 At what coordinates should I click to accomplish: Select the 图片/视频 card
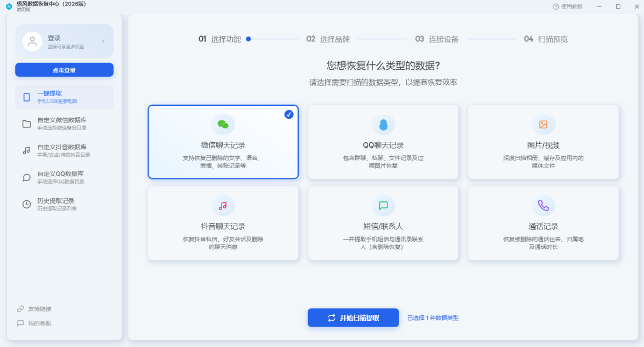coord(543,142)
